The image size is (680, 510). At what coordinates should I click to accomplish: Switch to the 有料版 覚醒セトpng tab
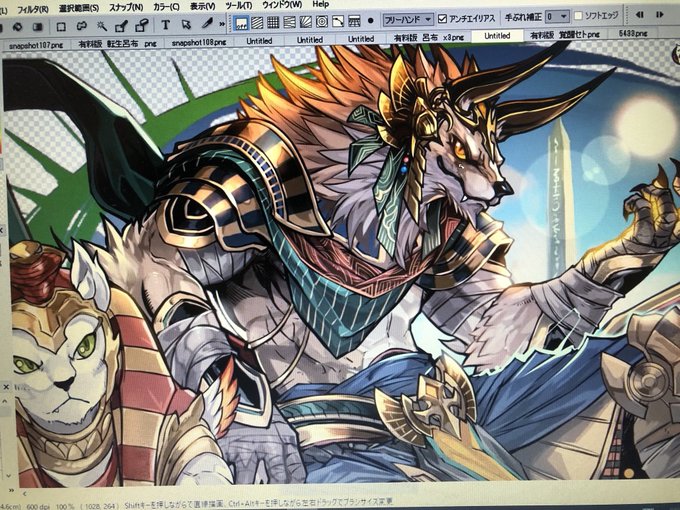(566, 35)
